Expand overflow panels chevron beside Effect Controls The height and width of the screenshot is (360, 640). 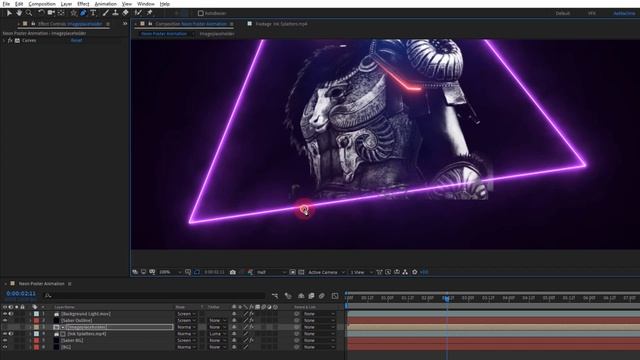[125, 24]
